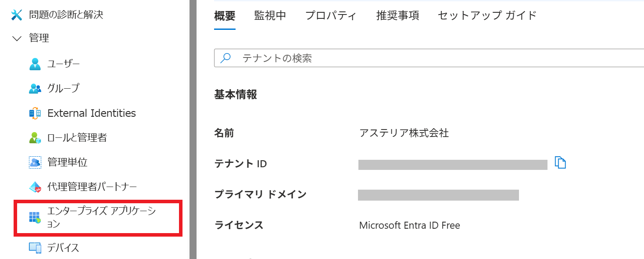Open the 問題の診断と解決 menu entry
Image resolution: width=644 pixels, height=259 pixels.
pyautogui.click(x=66, y=15)
